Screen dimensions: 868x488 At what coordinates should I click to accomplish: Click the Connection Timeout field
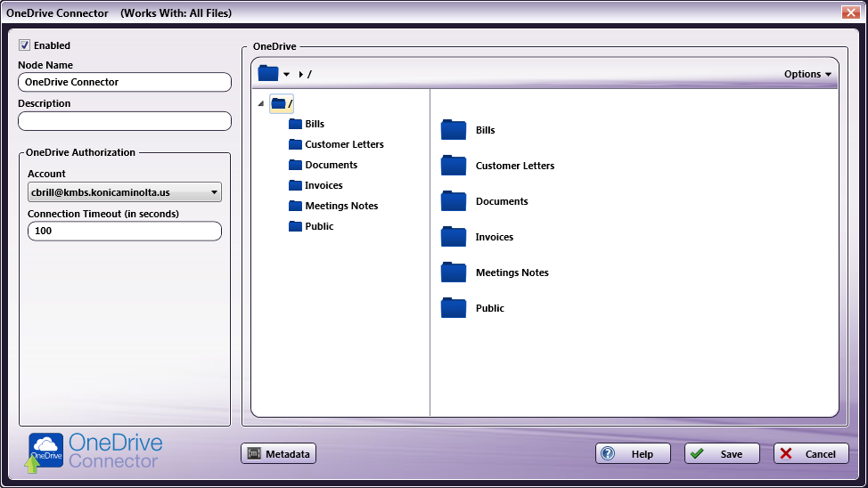tap(125, 231)
